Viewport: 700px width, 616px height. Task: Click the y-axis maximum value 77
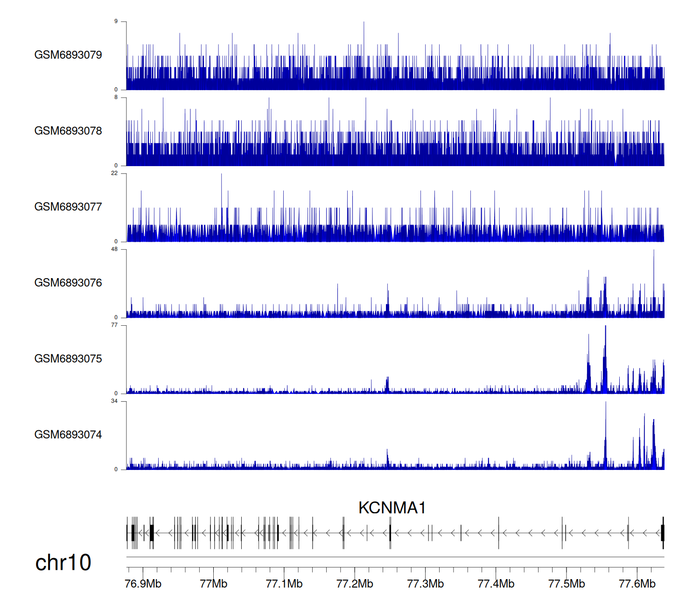pyautogui.click(x=114, y=325)
